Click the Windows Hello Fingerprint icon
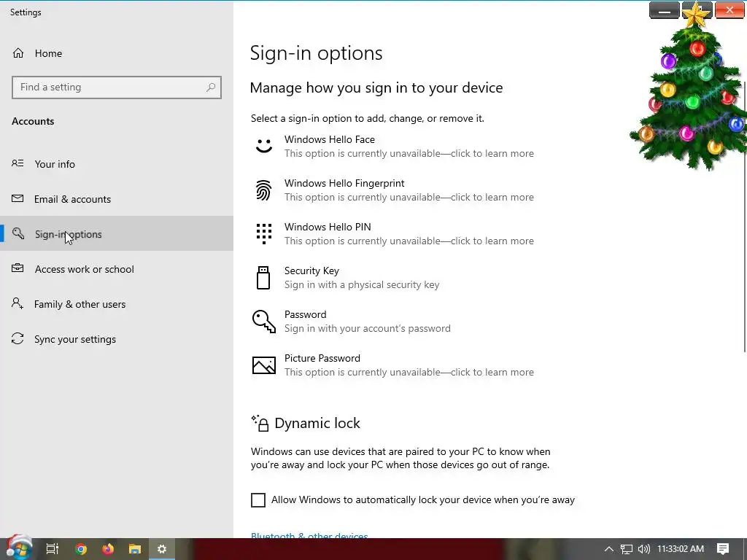The image size is (747, 560). point(264,190)
